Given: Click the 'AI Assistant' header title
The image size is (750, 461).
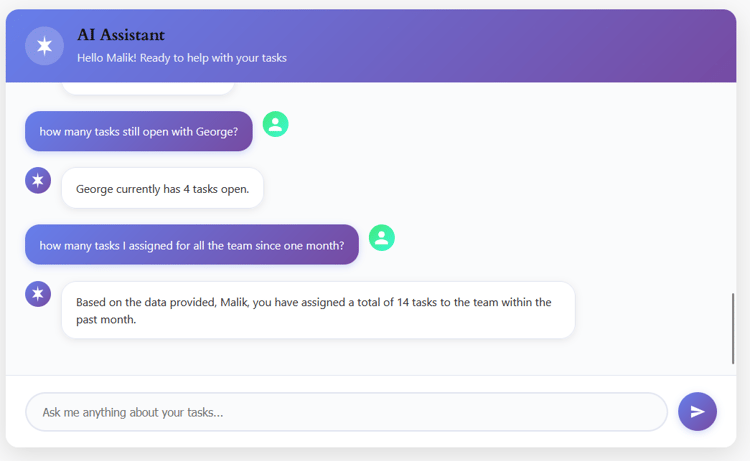Looking at the screenshot, I should click(121, 35).
